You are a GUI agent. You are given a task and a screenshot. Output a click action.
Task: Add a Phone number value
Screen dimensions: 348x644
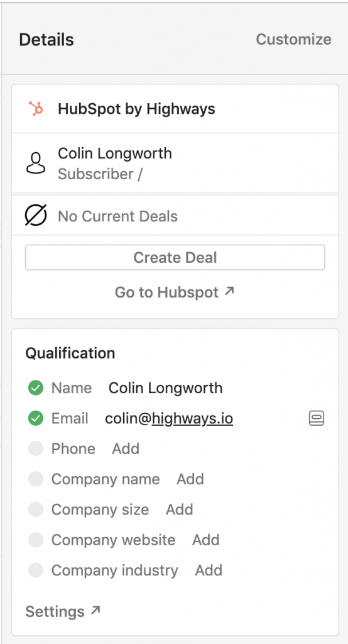(126, 448)
